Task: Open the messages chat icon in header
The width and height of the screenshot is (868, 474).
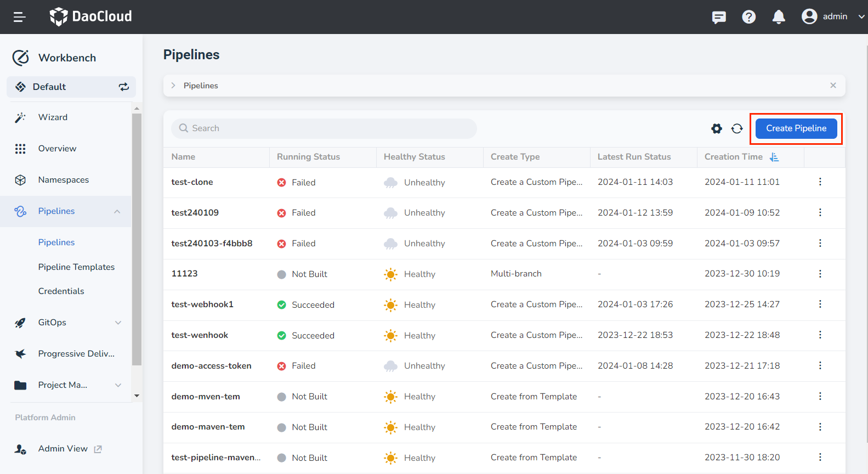Action: point(718,17)
